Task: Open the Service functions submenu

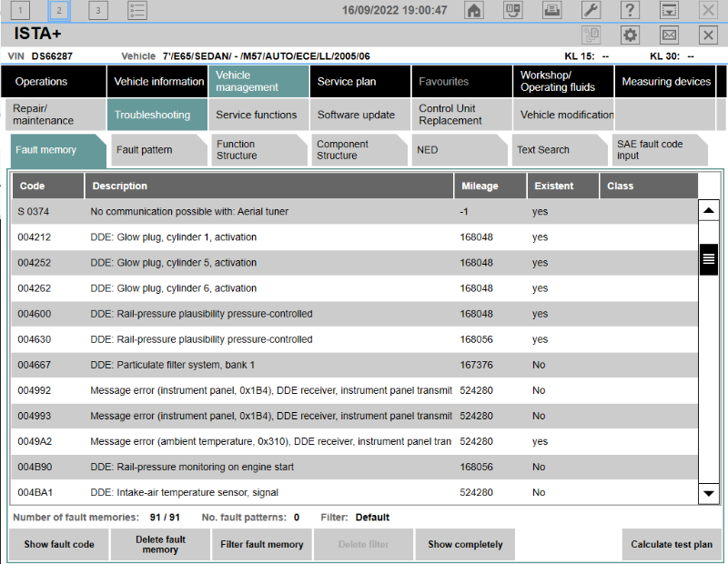Action: tap(258, 115)
